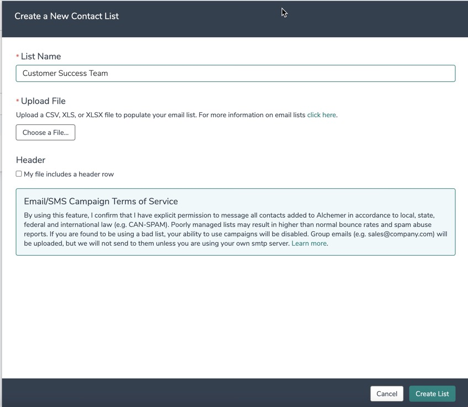Click the red required asterisk beside Upload File

point(17,101)
